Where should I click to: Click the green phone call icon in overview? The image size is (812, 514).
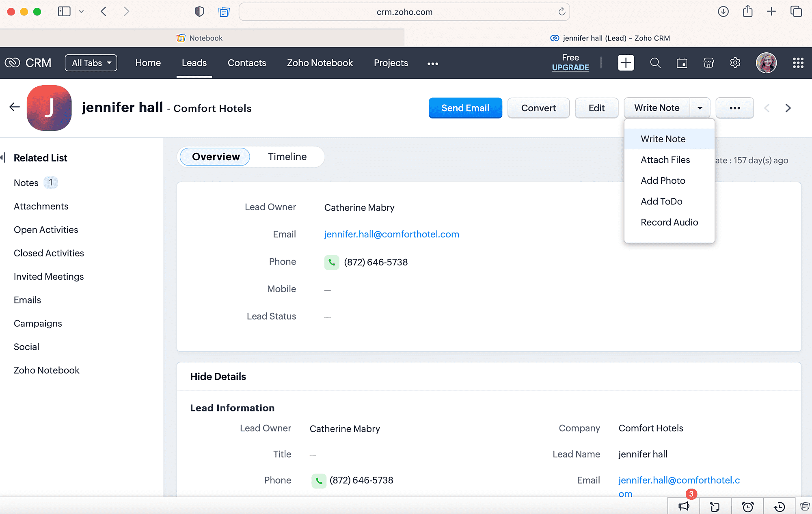coord(331,262)
